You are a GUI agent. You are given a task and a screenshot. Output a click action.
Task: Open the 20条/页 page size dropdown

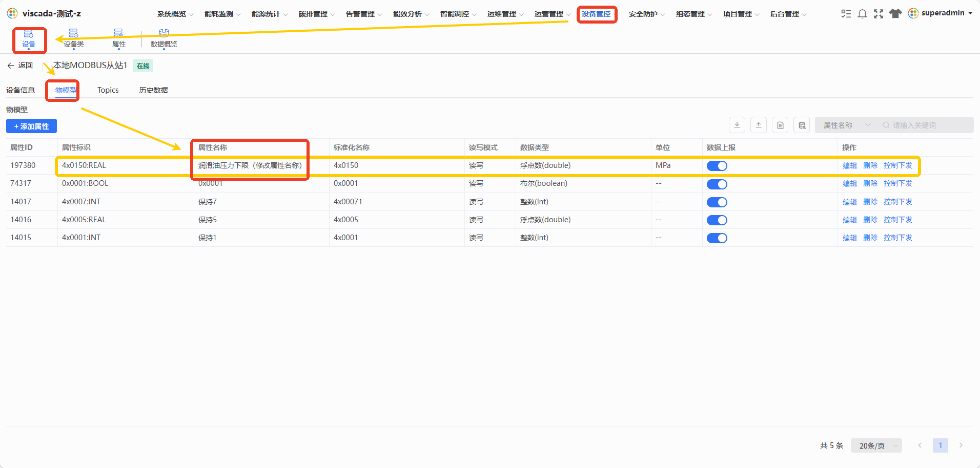coord(876,445)
